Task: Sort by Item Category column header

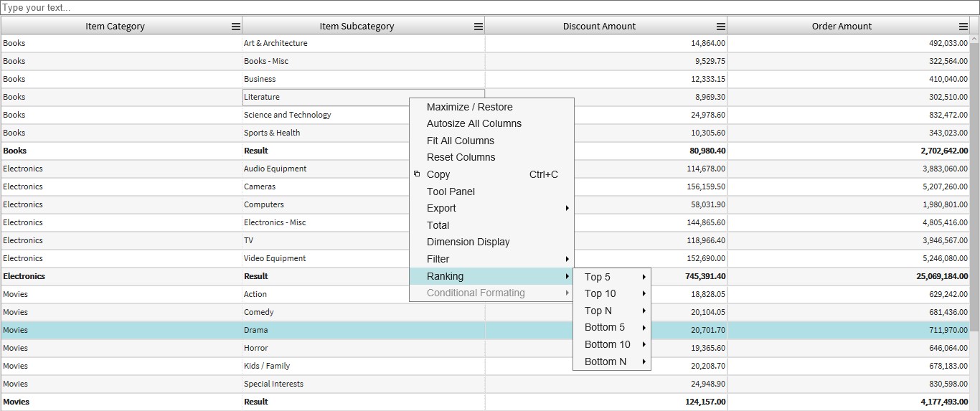Action: pyautogui.click(x=115, y=27)
